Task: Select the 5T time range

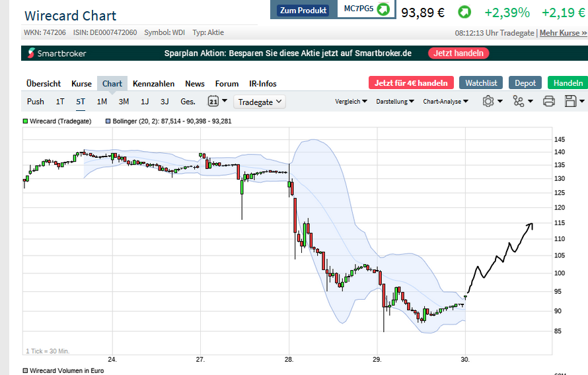Action: [x=81, y=102]
